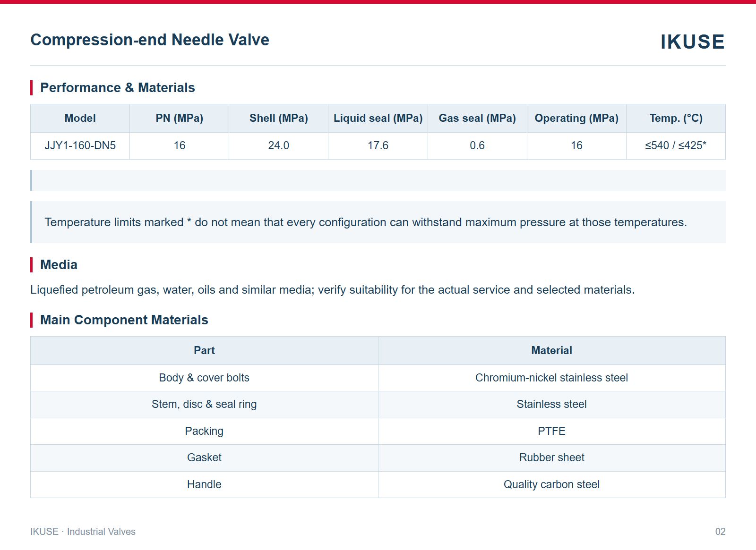This screenshot has height=550, width=756.
Task: Click the temperature limits note text
Action: pos(366,222)
